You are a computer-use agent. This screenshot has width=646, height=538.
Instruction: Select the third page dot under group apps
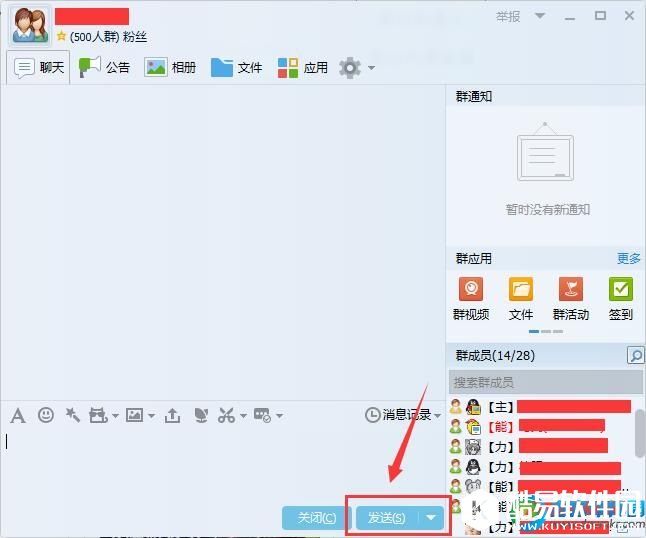pos(558,331)
